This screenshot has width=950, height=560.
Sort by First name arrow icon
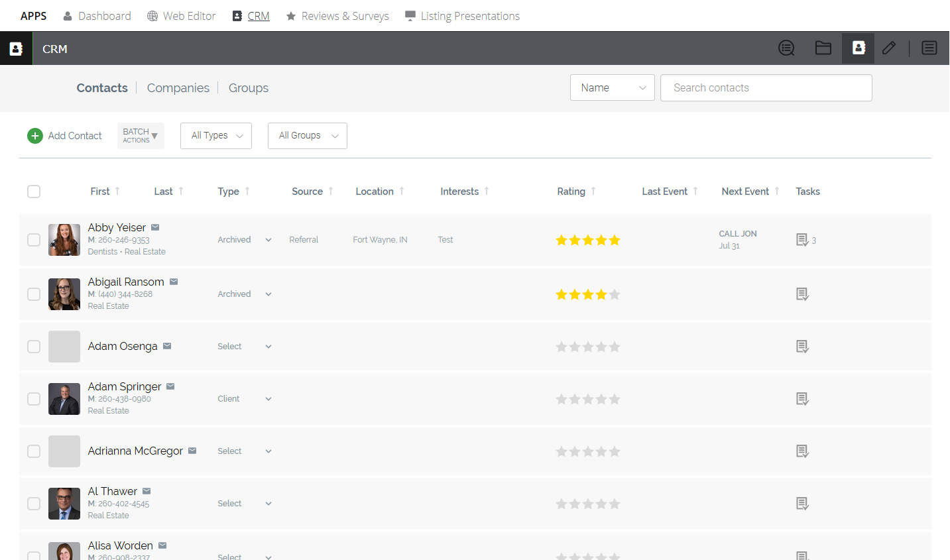(x=117, y=191)
